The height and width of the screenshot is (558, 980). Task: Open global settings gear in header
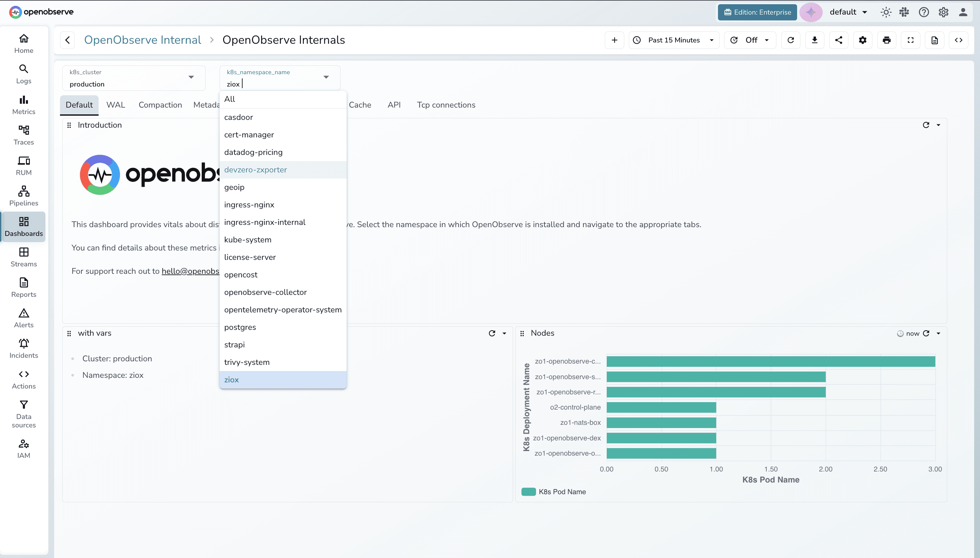pyautogui.click(x=943, y=12)
